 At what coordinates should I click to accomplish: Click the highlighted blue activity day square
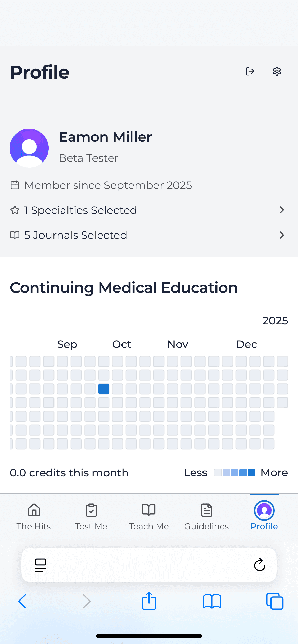pos(104,389)
